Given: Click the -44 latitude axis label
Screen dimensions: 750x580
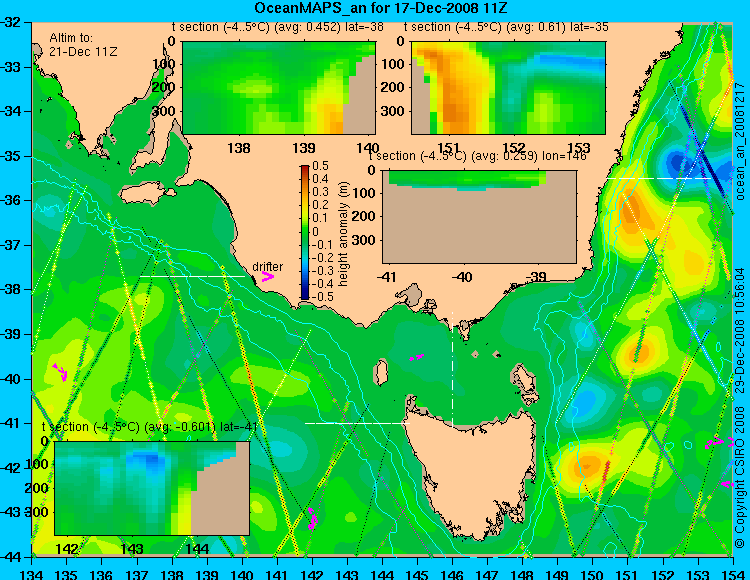Looking at the screenshot, I should coord(13,557).
